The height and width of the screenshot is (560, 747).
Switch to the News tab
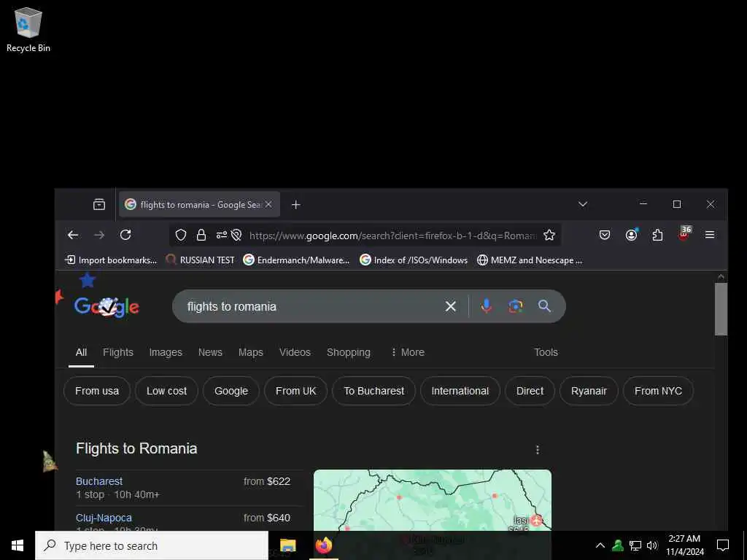tap(210, 352)
